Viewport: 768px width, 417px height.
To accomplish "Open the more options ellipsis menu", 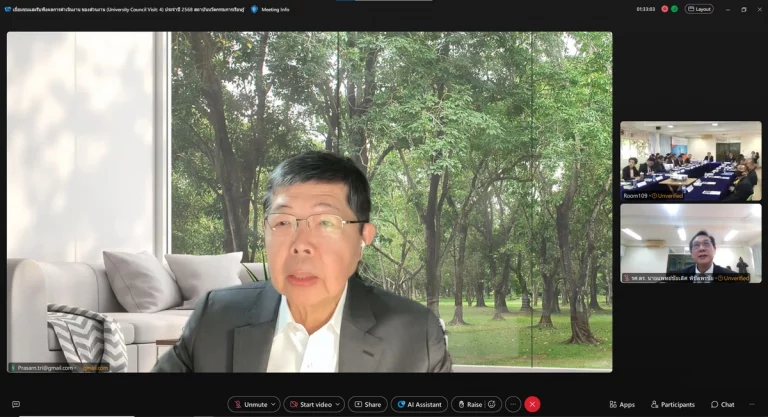I will (x=513, y=404).
